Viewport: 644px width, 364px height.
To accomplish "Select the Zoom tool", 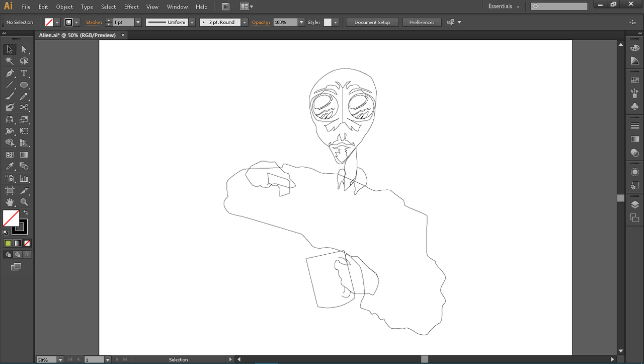I will click(x=24, y=202).
